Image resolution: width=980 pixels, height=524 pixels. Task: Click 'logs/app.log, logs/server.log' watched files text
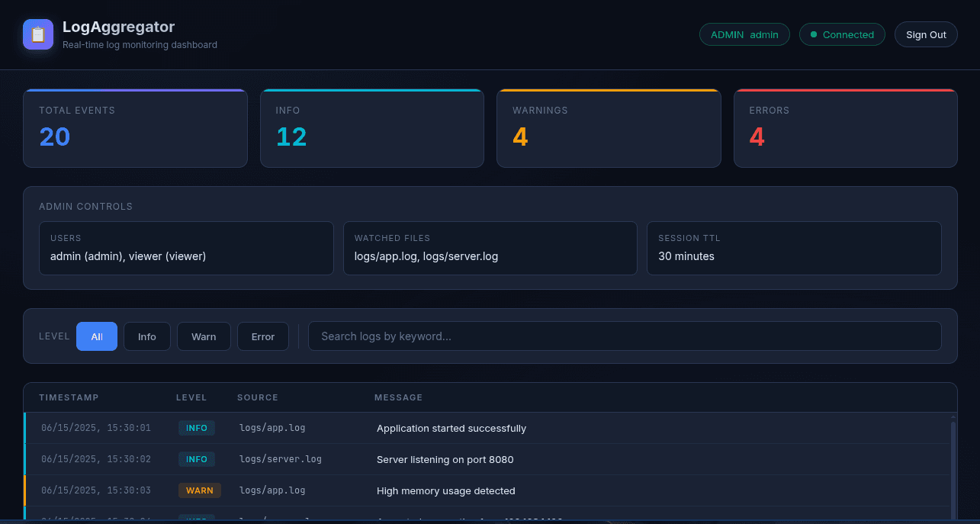426,256
